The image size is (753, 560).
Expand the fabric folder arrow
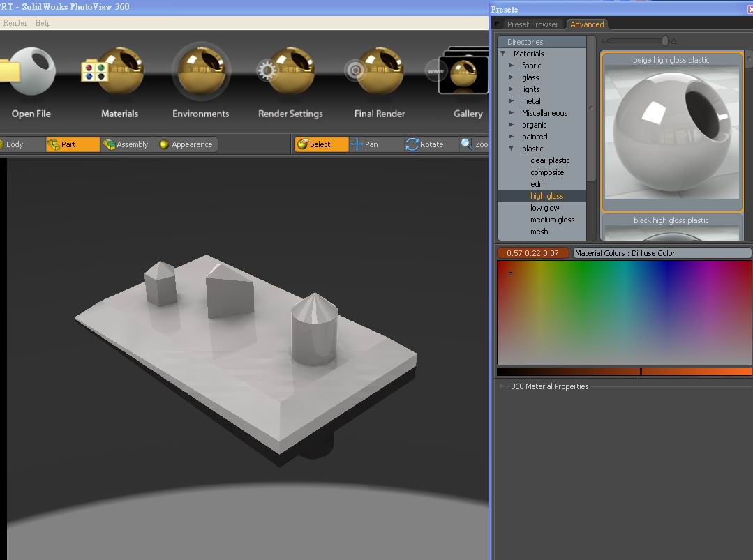[x=512, y=66]
